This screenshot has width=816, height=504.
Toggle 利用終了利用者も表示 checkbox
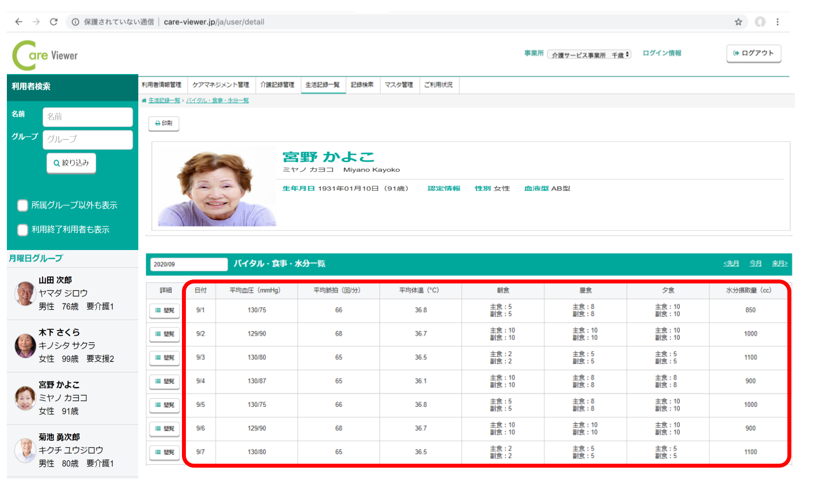pyautogui.click(x=23, y=230)
